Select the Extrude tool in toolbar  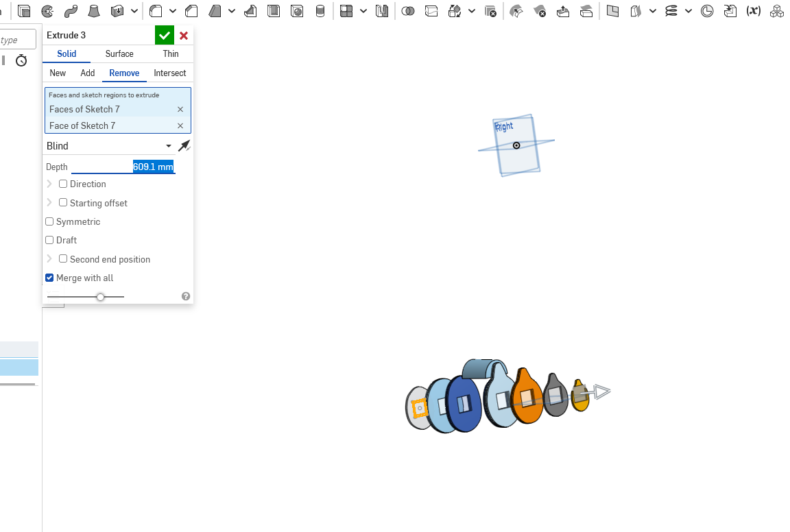[x=24, y=11]
